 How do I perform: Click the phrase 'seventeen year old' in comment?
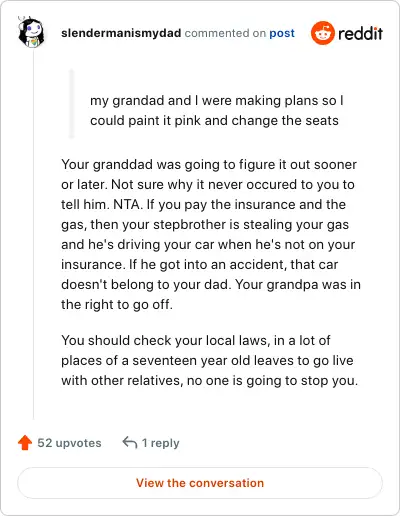[x=191, y=360]
